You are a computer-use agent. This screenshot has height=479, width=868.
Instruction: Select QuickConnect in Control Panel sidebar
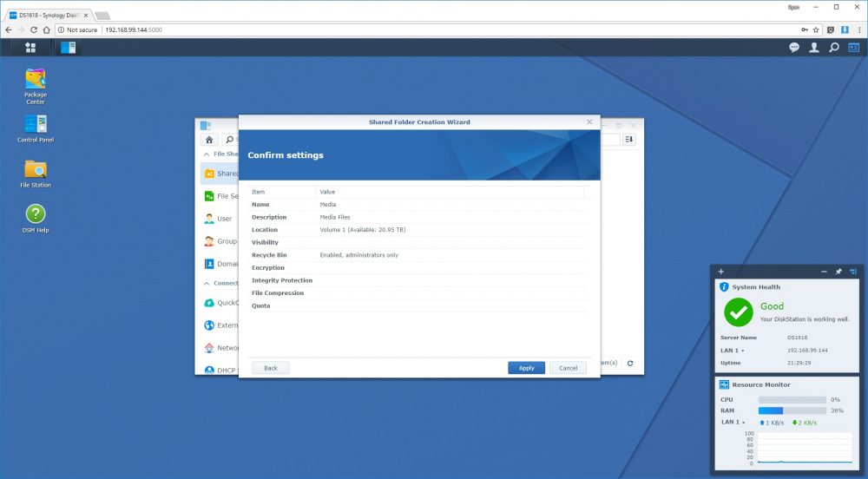[220, 303]
